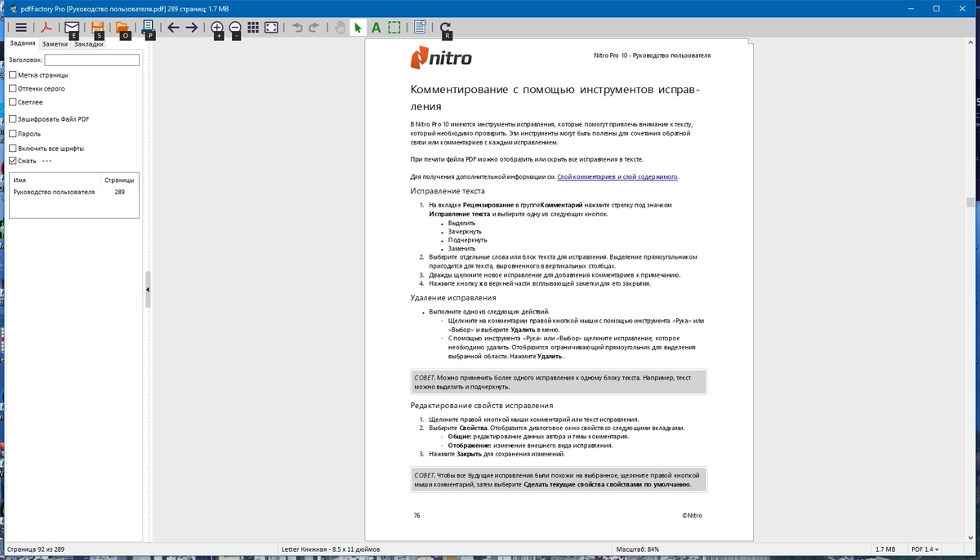Enable Включить все шрифты checkbox
Screen dimensions: 980x560
pyautogui.click(x=12, y=149)
